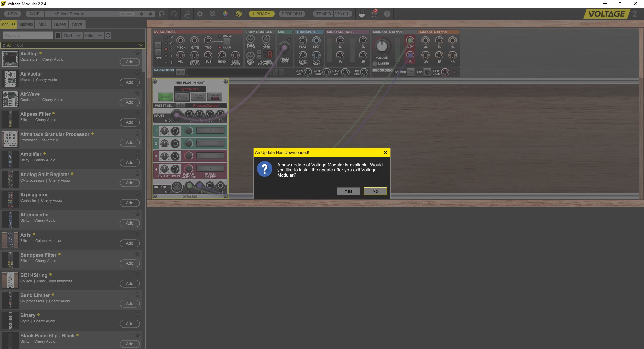Open the slot 3 parameter select field
The height and width of the screenshot is (349, 644).
coord(210,156)
